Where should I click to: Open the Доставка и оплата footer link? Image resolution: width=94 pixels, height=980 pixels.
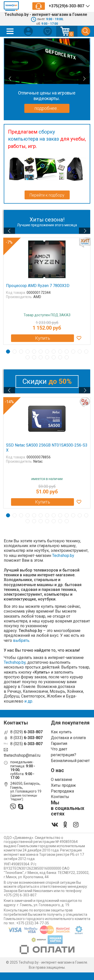[68, 737]
